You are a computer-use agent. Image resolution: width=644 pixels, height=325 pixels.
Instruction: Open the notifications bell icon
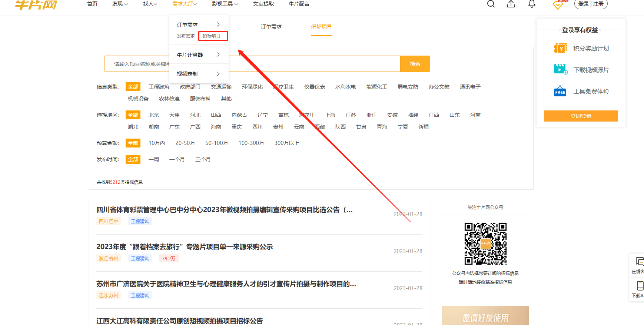pos(532,4)
